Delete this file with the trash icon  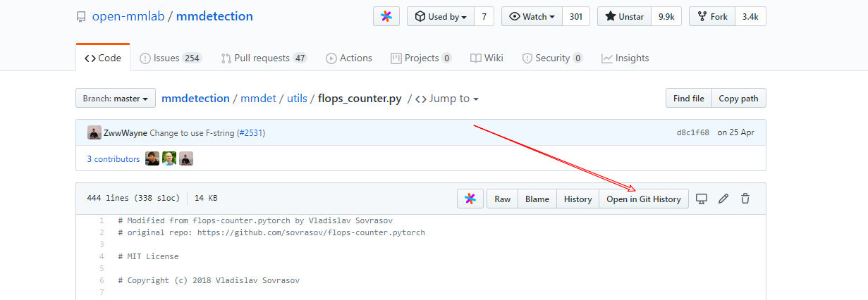[745, 199]
